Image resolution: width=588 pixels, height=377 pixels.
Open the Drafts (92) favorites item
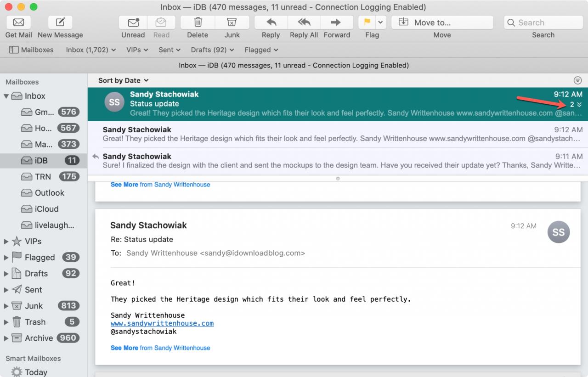point(212,50)
